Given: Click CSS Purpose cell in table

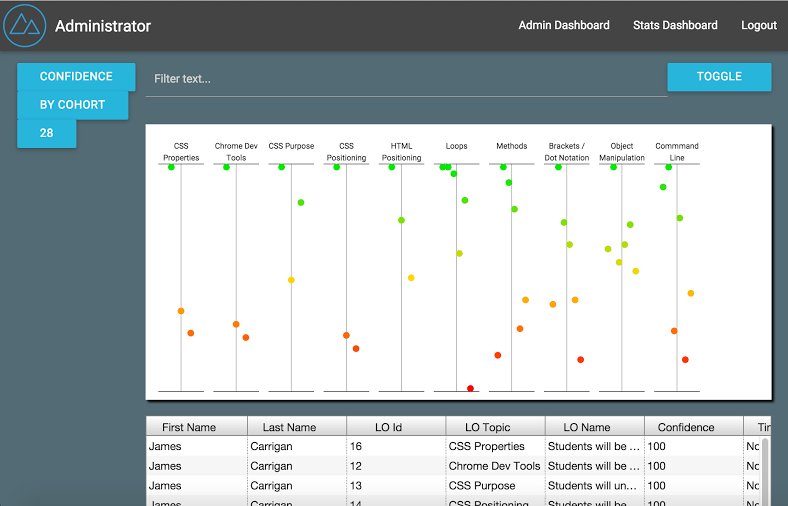Looking at the screenshot, I should (x=495, y=485).
